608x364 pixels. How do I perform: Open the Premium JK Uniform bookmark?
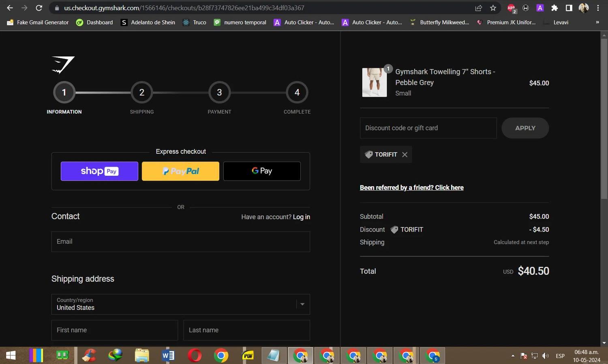tap(506, 22)
